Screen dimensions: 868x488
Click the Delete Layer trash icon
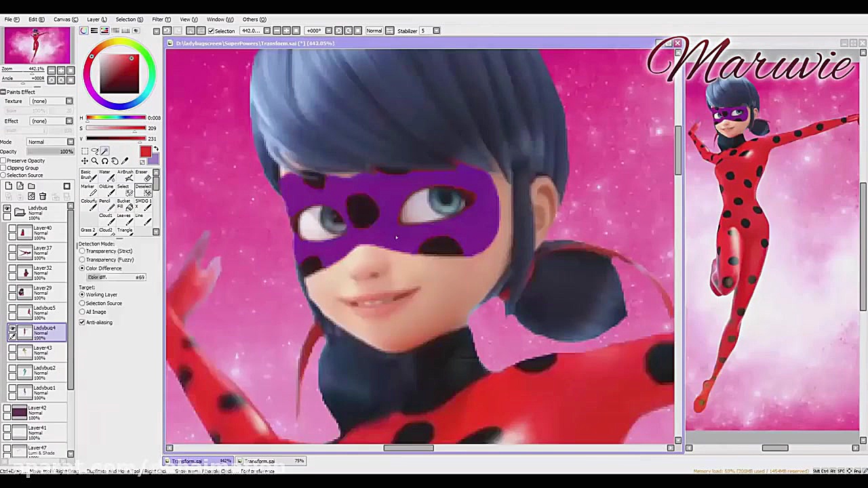point(43,197)
